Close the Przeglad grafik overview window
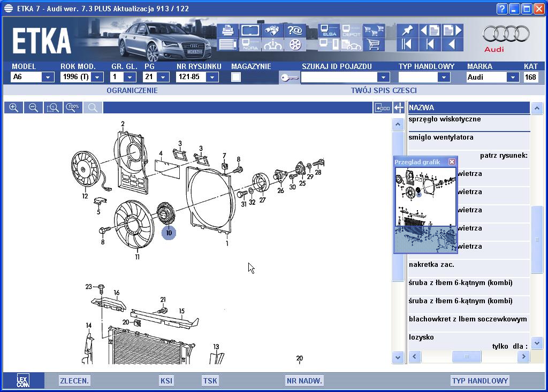548x392 pixels. 452,162
